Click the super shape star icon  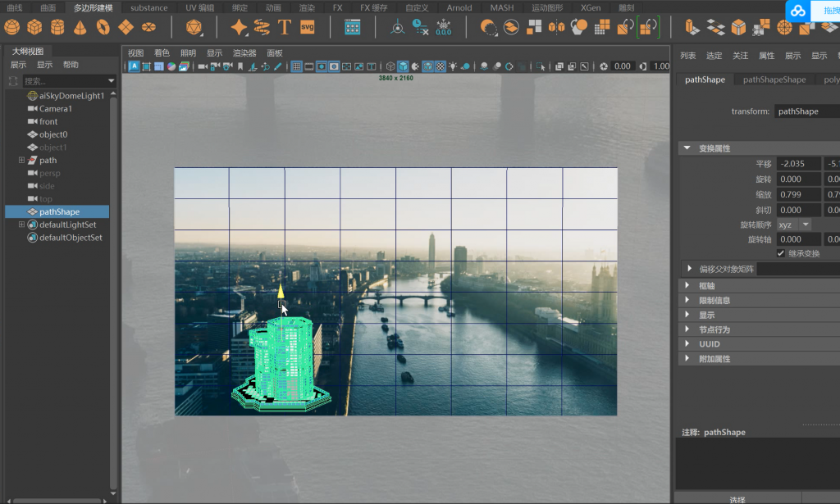click(x=239, y=27)
